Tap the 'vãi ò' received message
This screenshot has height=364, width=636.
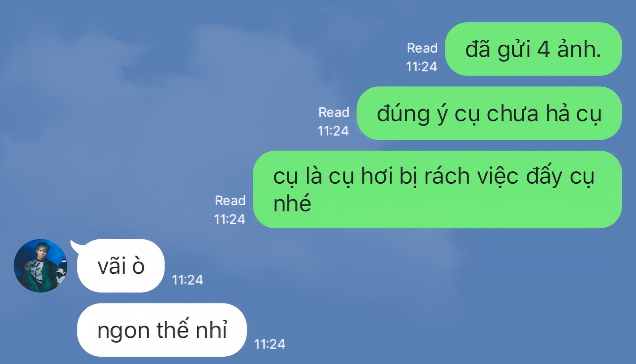[x=121, y=266]
